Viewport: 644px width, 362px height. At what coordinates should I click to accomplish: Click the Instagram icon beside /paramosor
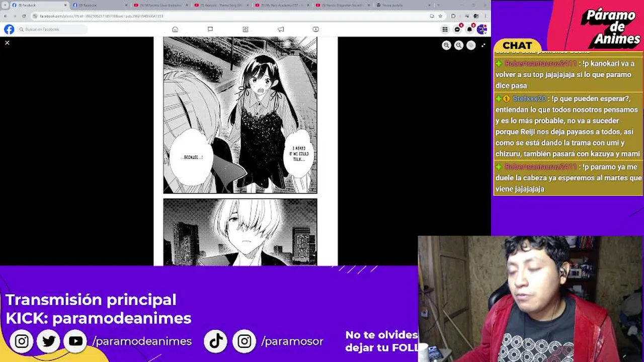(x=245, y=341)
